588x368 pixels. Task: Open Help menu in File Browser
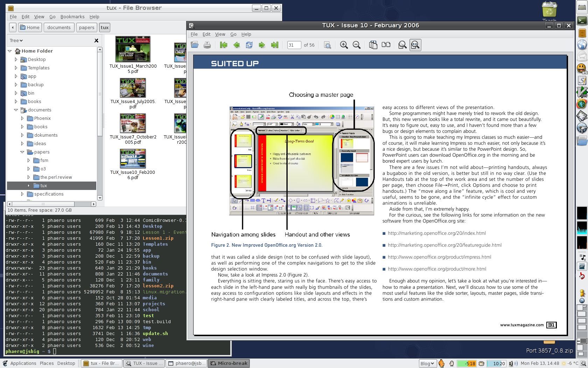[94, 17]
